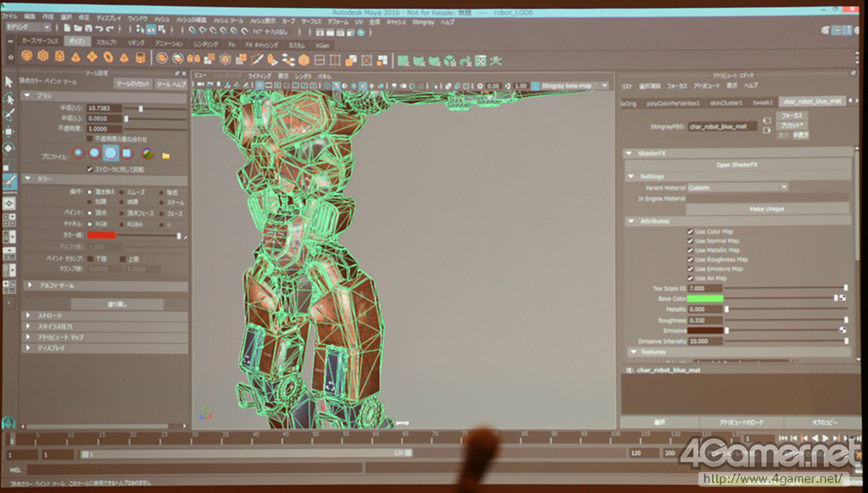Select the スムーズ operation radio button
868x493 pixels.
tap(122, 192)
